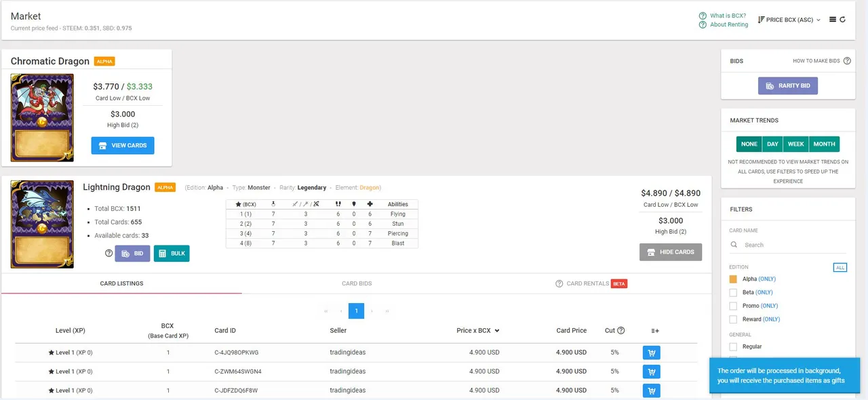
Task: Open the hamburger list-view icon
Action: [833, 20]
